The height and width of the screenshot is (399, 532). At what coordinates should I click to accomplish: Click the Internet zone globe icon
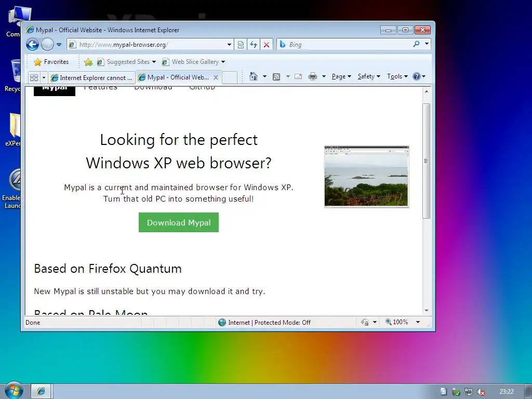point(222,322)
